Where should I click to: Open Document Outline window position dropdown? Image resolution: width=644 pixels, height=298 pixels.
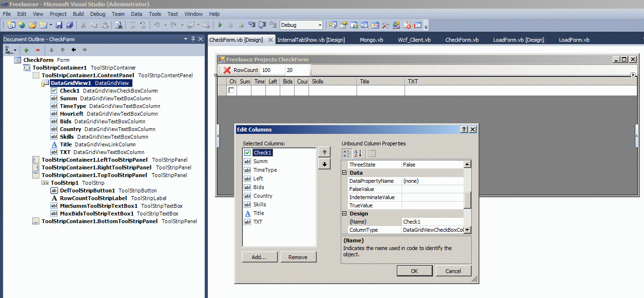click(186, 39)
